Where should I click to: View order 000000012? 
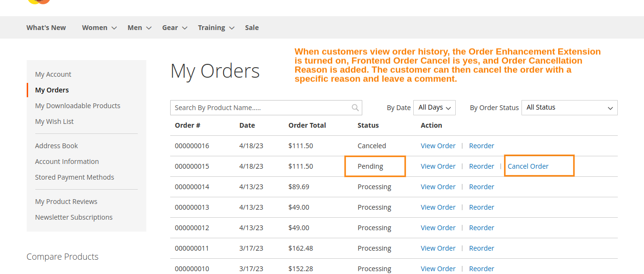click(x=438, y=228)
